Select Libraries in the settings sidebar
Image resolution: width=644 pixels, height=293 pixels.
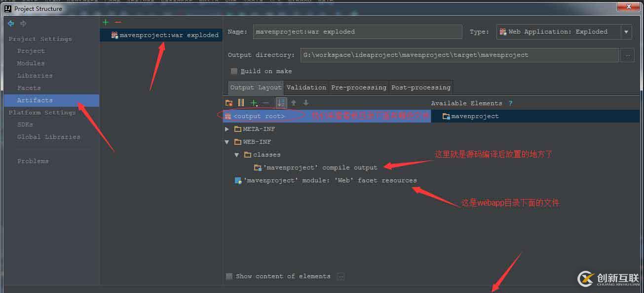[35, 76]
